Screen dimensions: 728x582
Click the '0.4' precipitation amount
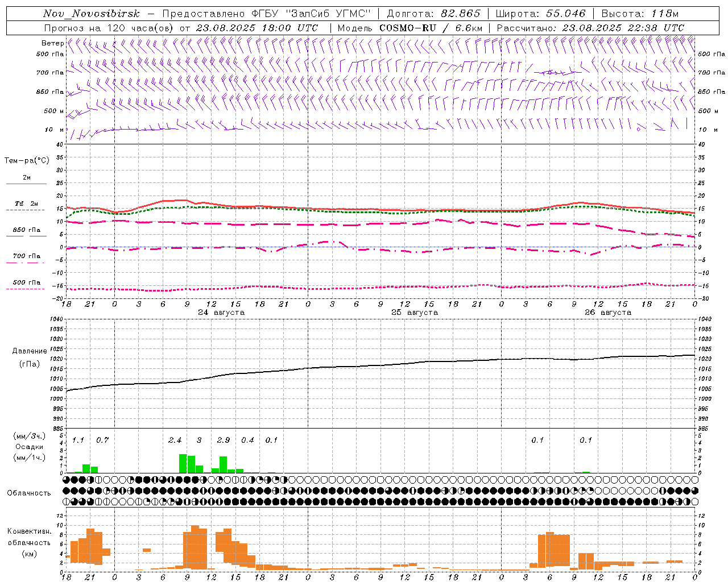coord(247,440)
